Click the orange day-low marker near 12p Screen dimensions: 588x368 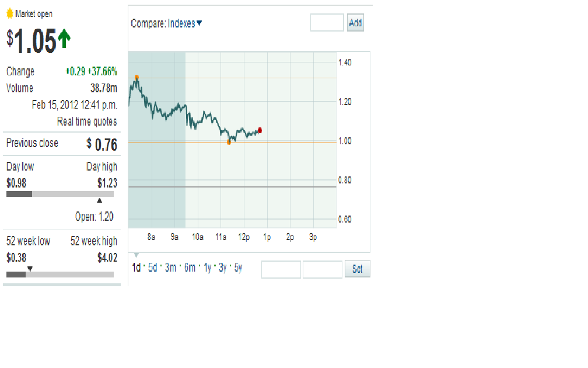pyautogui.click(x=229, y=141)
